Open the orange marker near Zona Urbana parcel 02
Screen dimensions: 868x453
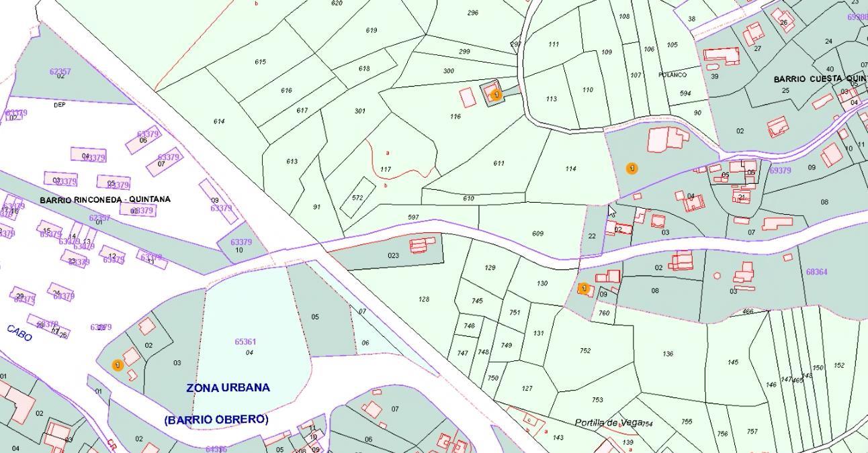point(118,365)
